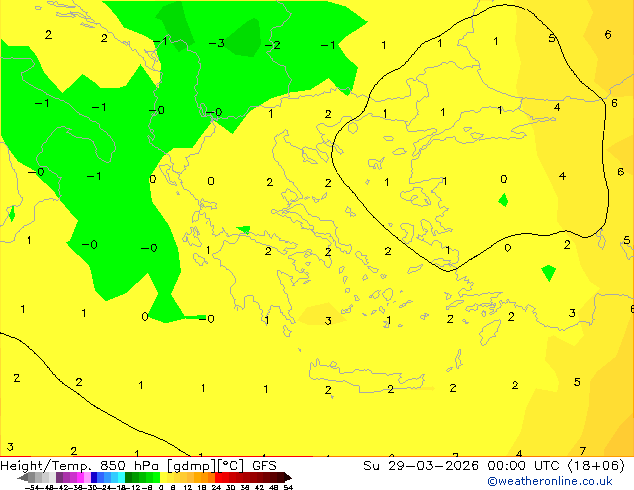Click the legend label 12
634x490 pixels.
(188, 487)
